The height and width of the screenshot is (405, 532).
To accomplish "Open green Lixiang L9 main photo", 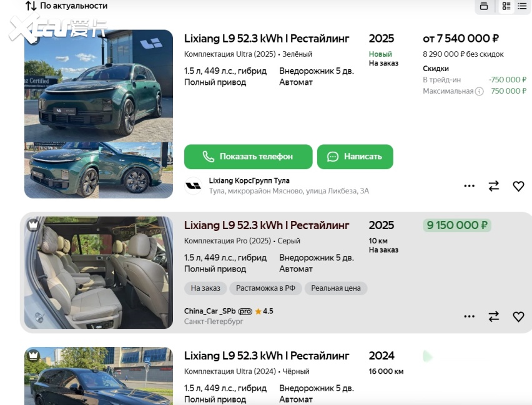I will click(x=99, y=85).
